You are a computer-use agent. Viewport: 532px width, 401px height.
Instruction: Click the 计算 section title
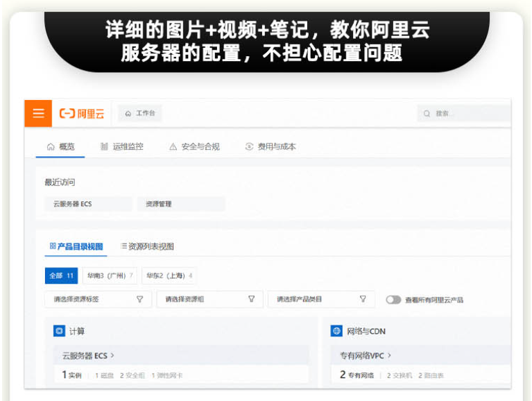point(77,331)
